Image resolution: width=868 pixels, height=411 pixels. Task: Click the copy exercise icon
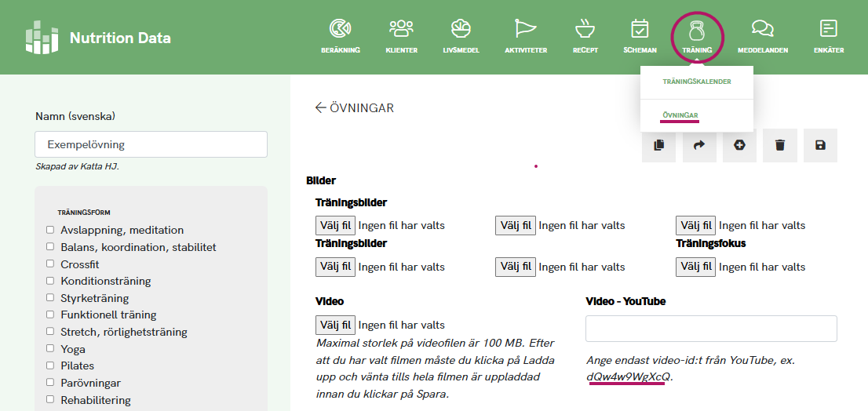(x=658, y=145)
